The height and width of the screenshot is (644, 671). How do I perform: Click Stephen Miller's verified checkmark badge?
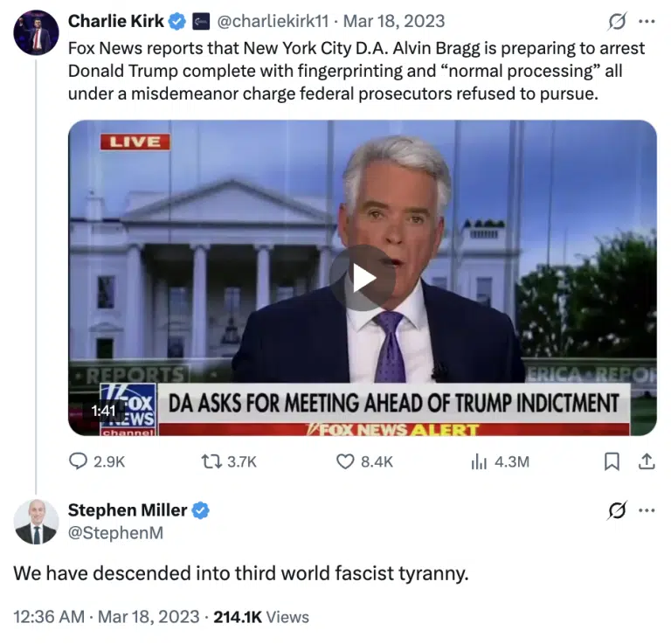[x=200, y=510]
